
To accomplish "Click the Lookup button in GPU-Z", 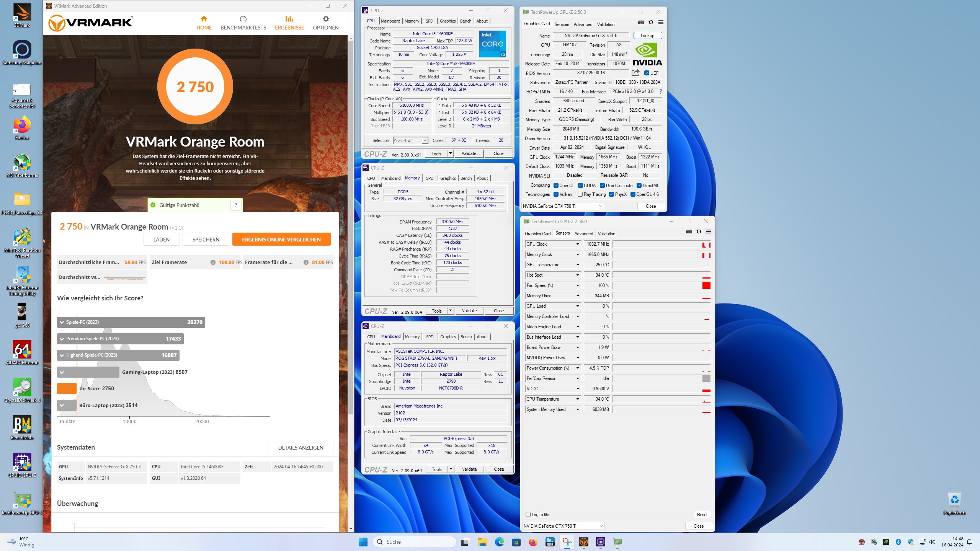I will pyautogui.click(x=647, y=36).
